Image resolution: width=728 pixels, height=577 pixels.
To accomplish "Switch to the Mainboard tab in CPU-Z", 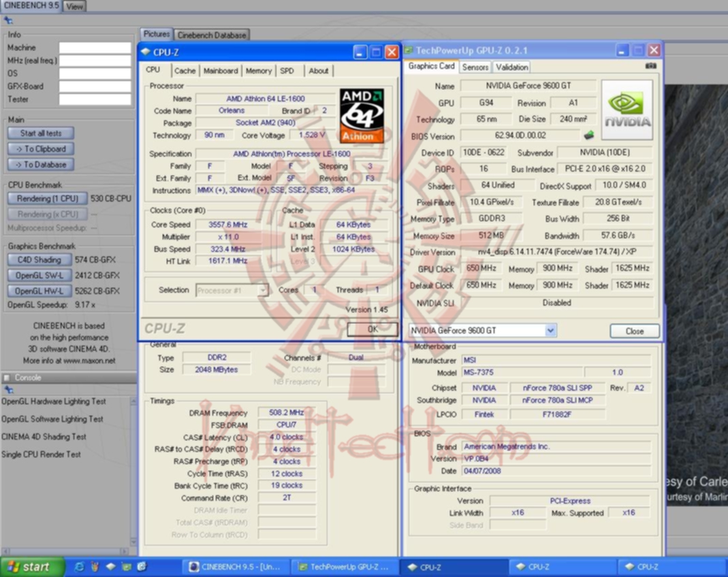I will pos(221,71).
